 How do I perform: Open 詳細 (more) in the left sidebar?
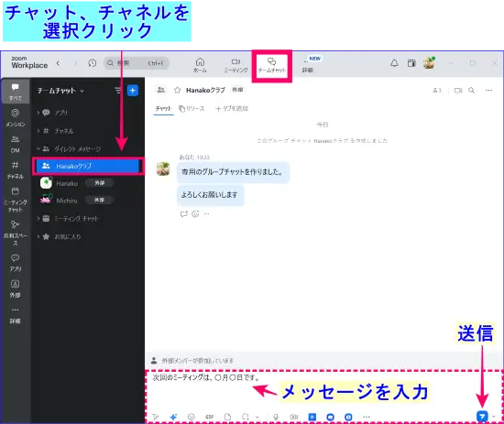coord(15,315)
